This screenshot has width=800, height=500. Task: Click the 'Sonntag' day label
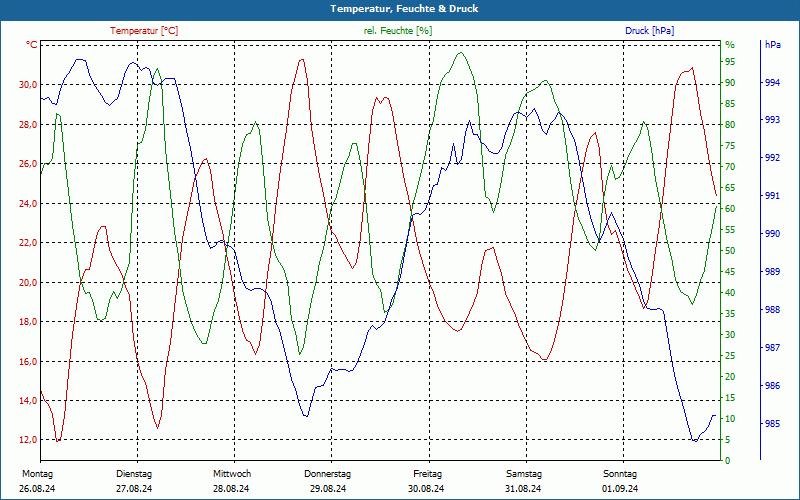pos(620,474)
